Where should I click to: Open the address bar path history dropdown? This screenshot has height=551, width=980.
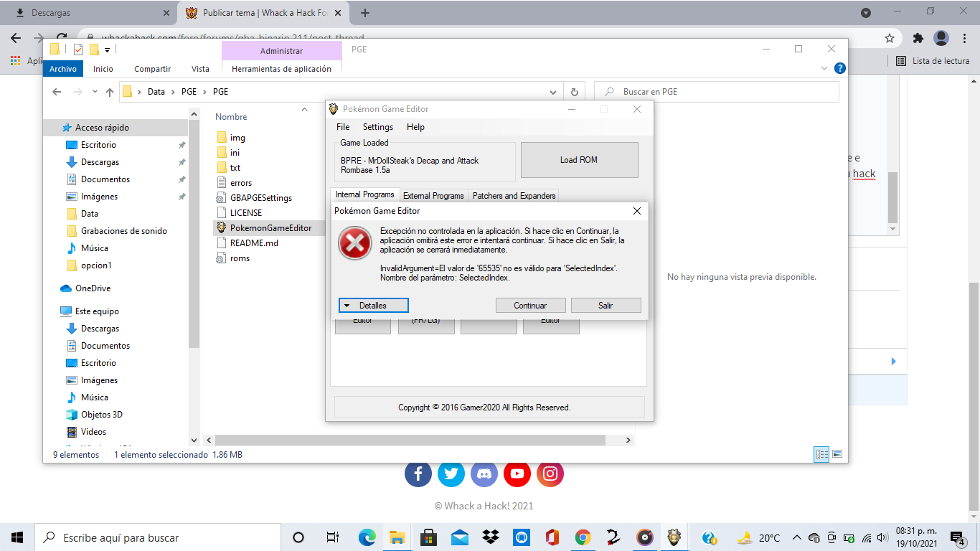553,92
